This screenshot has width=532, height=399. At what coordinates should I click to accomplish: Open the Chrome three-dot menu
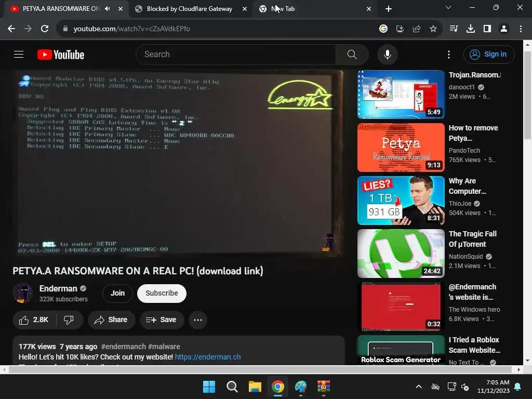click(521, 29)
